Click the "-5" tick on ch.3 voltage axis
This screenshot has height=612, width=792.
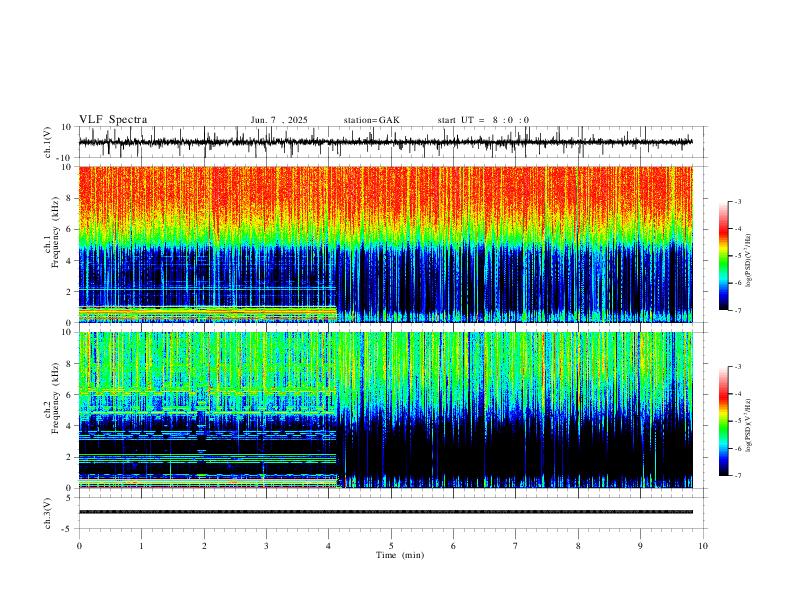[68, 529]
